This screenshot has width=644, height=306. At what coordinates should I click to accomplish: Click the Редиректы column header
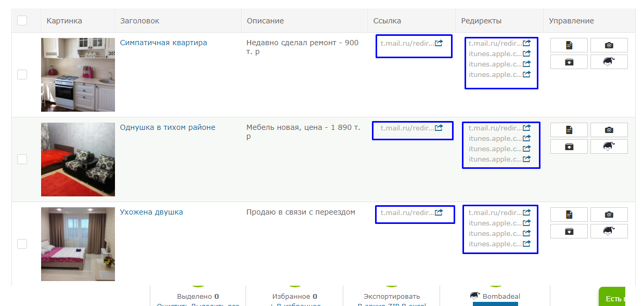[x=481, y=21]
